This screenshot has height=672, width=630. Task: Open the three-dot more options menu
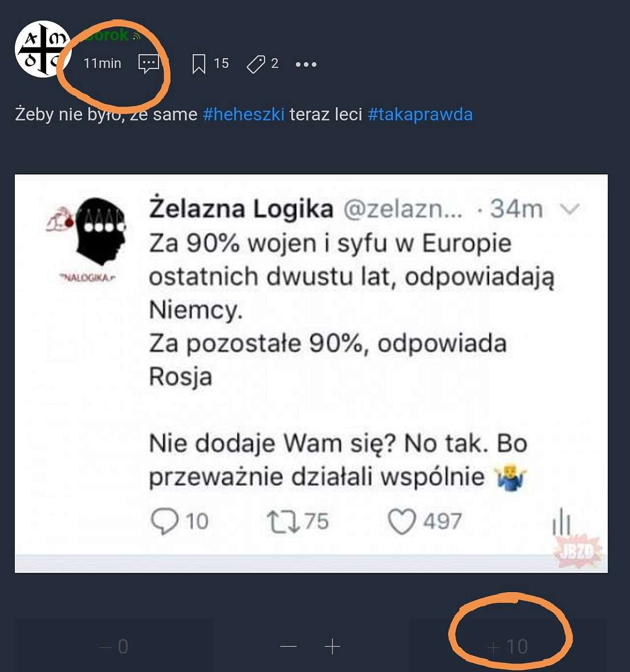306,64
